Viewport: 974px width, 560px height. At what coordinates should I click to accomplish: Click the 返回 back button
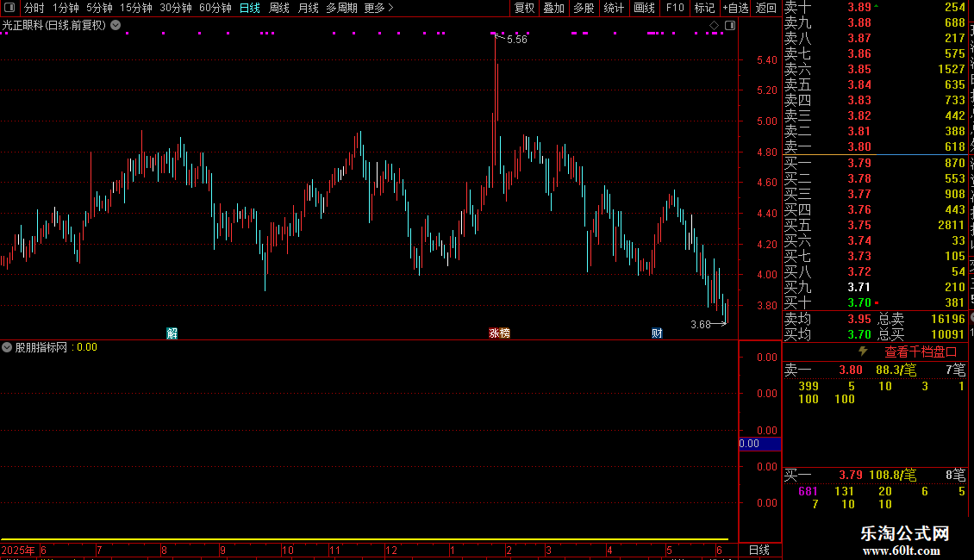coord(766,8)
